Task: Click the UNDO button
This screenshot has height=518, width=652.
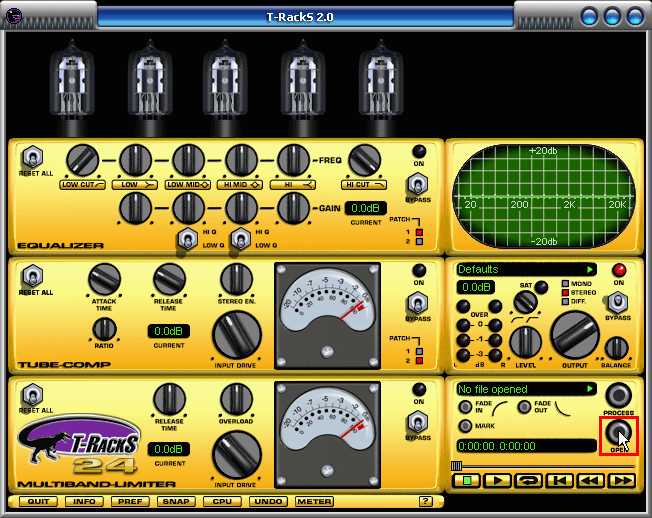Action: click(x=268, y=501)
